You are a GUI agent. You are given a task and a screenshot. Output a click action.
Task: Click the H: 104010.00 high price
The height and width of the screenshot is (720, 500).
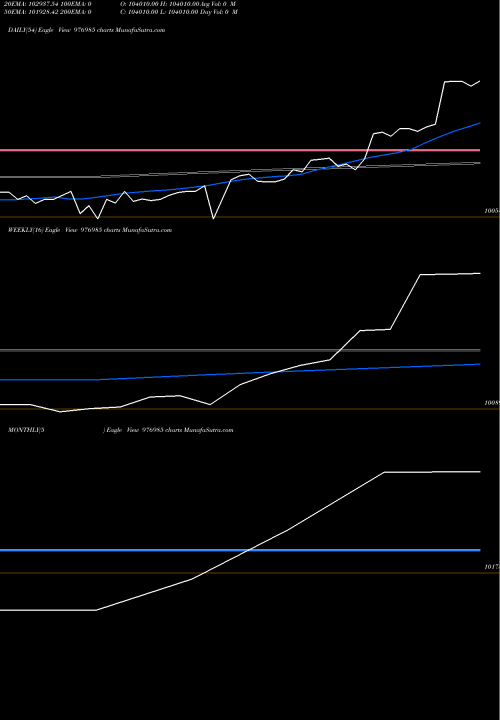pyautogui.click(x=180, y=4)
